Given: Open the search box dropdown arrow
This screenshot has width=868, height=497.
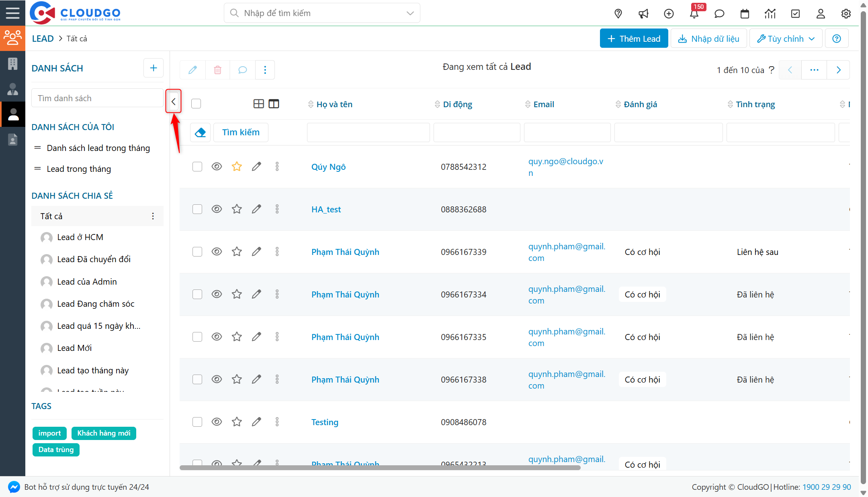Looking at the screenshot, I should tap(410, 13).
